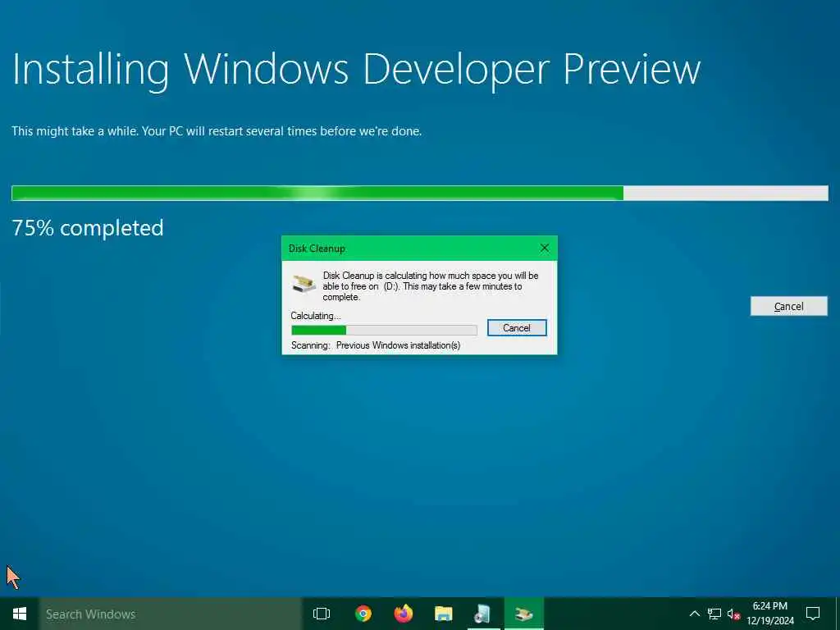Open File Explorer from the taskbar
Screen dimensions: 840x630
[x=444, y=614]
